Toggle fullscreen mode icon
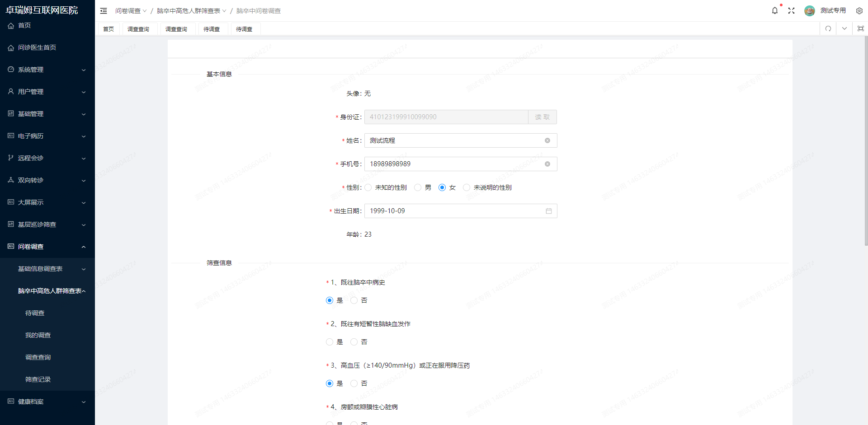Image resolution: width=868 pixels, height=425 pixels. point(791,10)
